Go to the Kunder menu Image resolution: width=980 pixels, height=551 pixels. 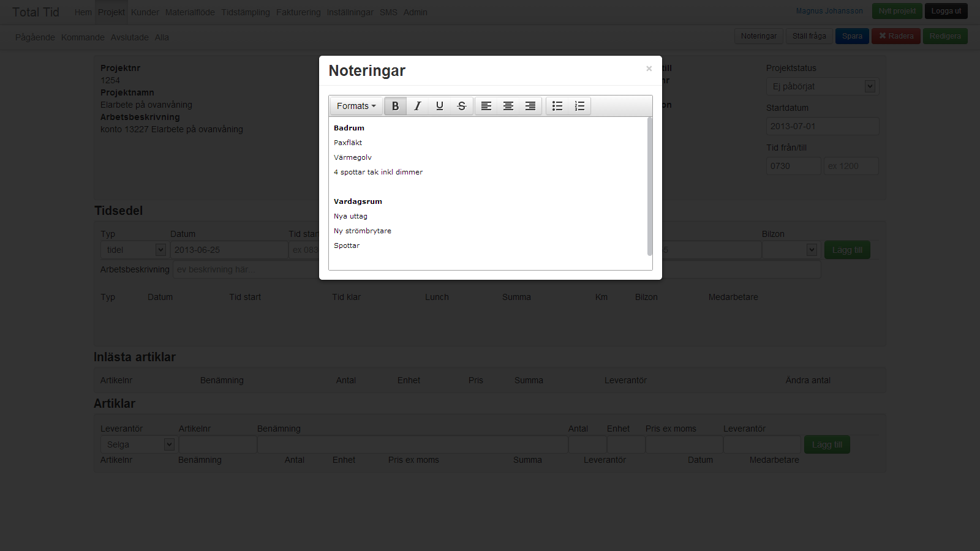tap(145, 12)
